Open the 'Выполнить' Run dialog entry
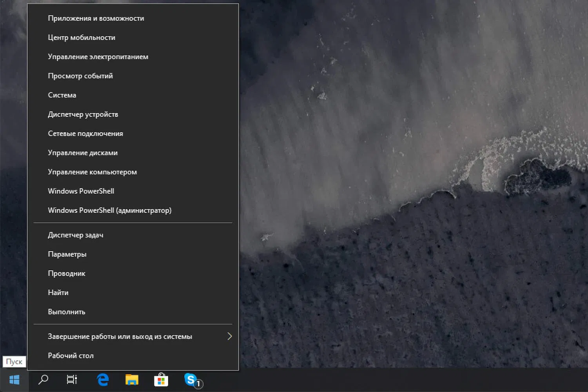The width and height of the screenshot is (588, 392). pyautogui.click(x=133, y=312)
